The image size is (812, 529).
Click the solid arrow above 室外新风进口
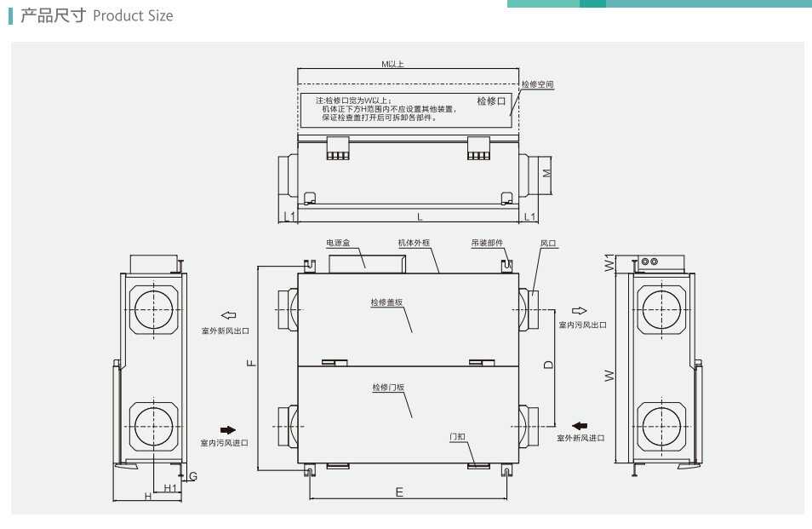(x=580, y=425)
